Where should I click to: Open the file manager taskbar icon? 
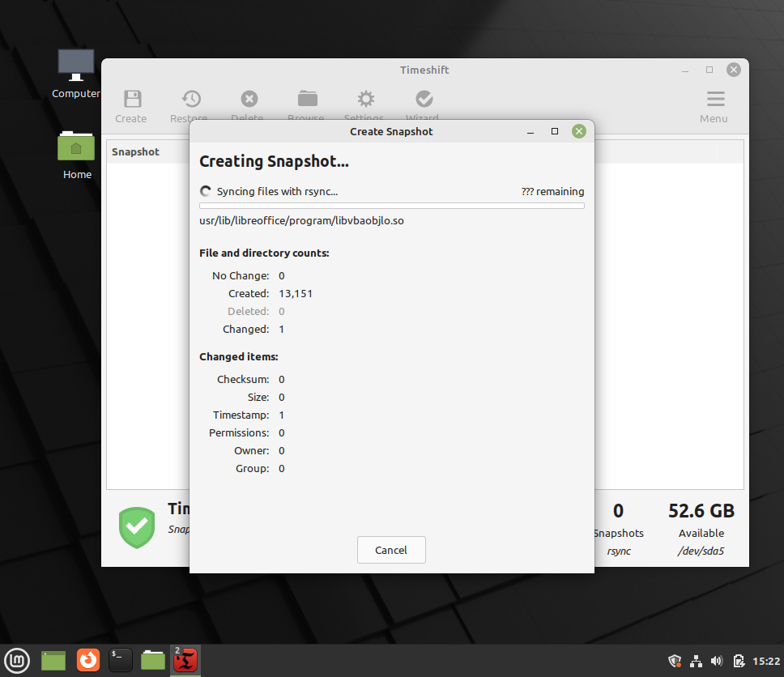152,661
